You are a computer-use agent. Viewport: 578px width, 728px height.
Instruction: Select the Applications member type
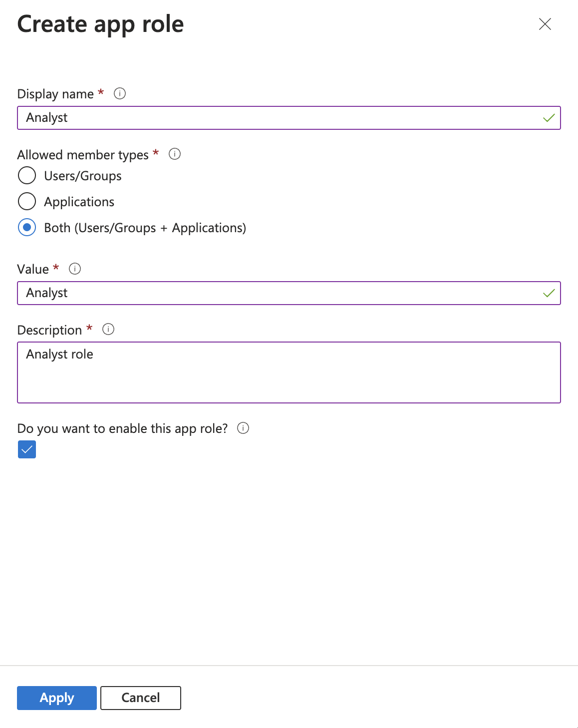(27, 201)
